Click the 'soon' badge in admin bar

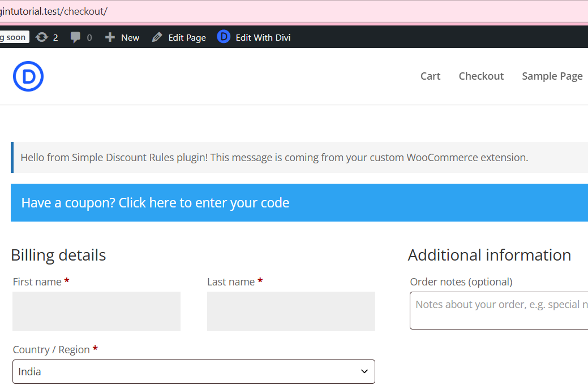(x=14, y=37)
